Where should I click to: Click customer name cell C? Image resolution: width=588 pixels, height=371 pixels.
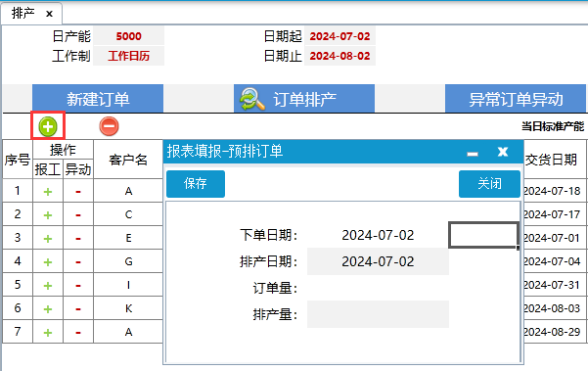coord(128,214)
